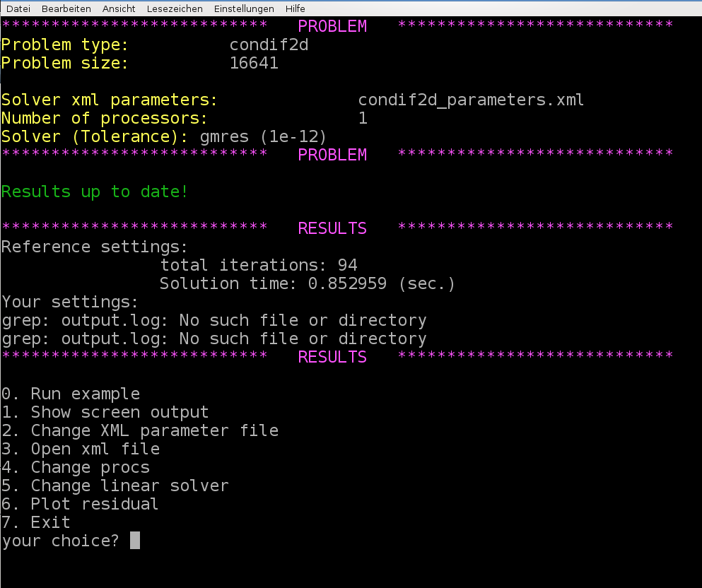Open the Datei menu
The width and height of the screenshot is (702, 588).
pos(18,8)
